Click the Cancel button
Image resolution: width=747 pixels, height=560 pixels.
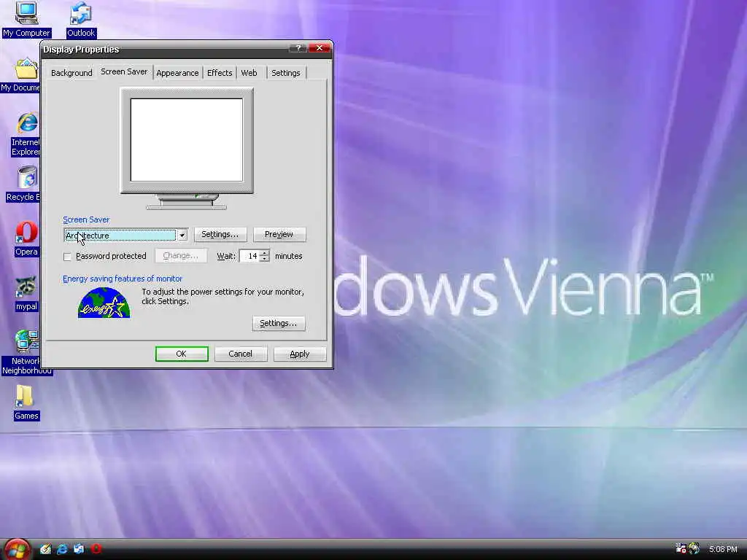(241, 354)
